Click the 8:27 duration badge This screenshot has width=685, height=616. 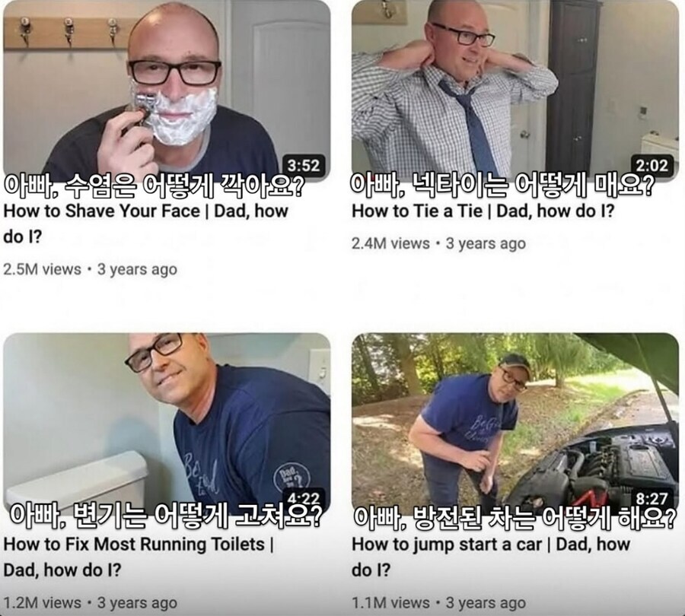click(x=652, y=497)
